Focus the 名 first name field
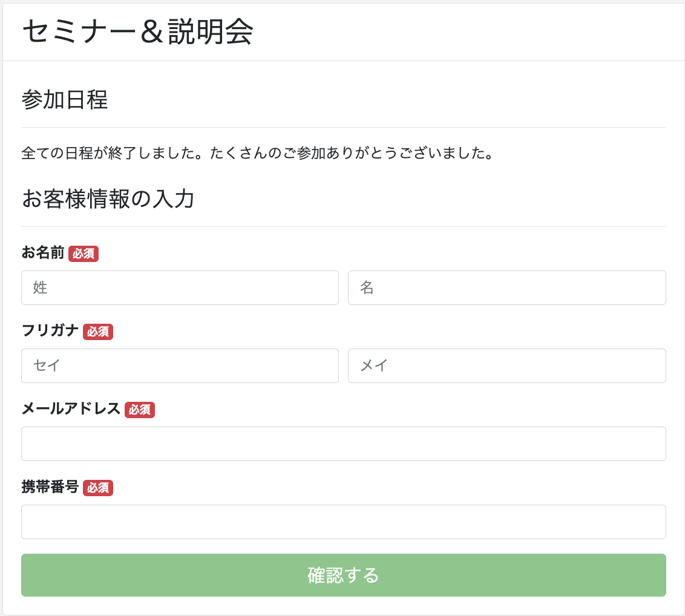The height and width of the screenshot is (616, 685). (x=506, y=287)
